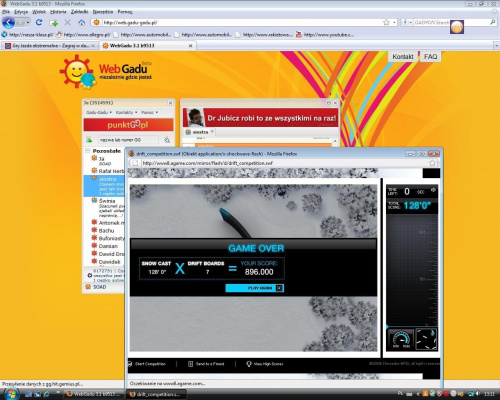This screenshot has width=500, height=400.
Task: Open the Pomoc menu in the Firefox menu bar
Action: tap(125, 12)
